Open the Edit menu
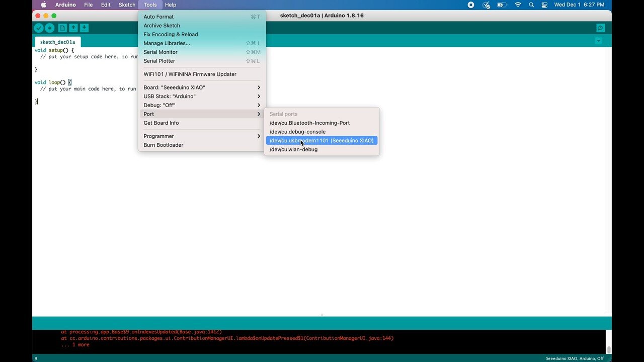The height and width of the screenshot is (362, 644). point(106,5)
